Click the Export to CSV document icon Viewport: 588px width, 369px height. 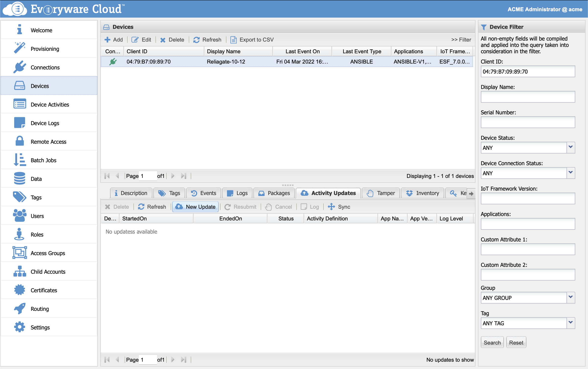[233, 40]
